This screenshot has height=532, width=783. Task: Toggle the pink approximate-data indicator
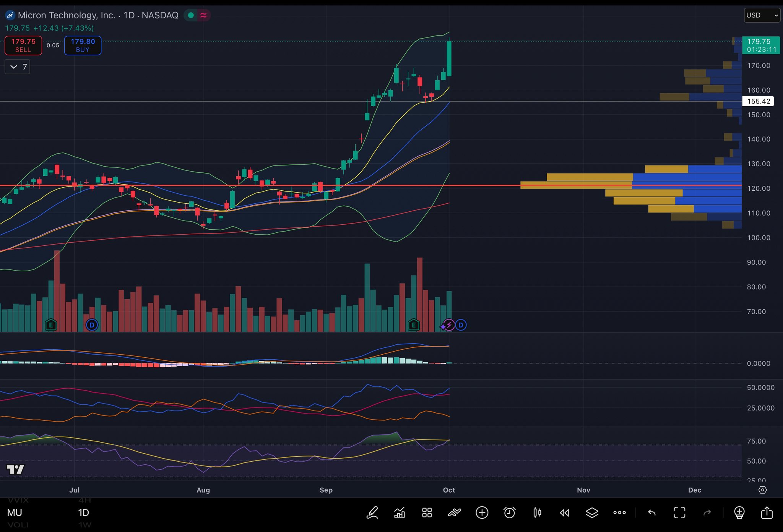[x=203, y=15]
